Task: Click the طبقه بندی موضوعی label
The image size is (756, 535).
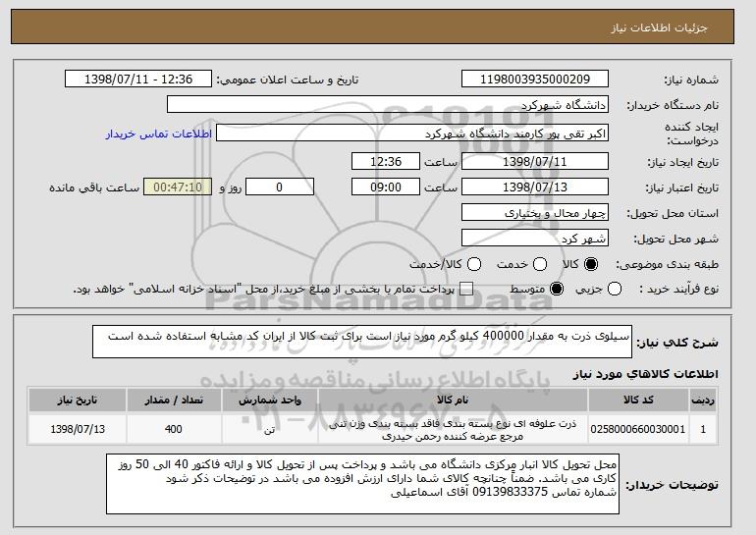Action: pos(667,264)
